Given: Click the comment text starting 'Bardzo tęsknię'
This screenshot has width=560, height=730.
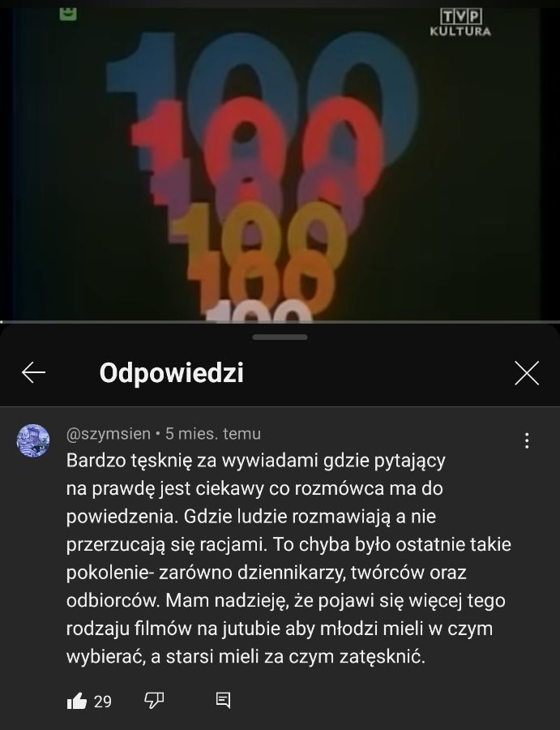Looking at the screenshot, I should 289,559.
